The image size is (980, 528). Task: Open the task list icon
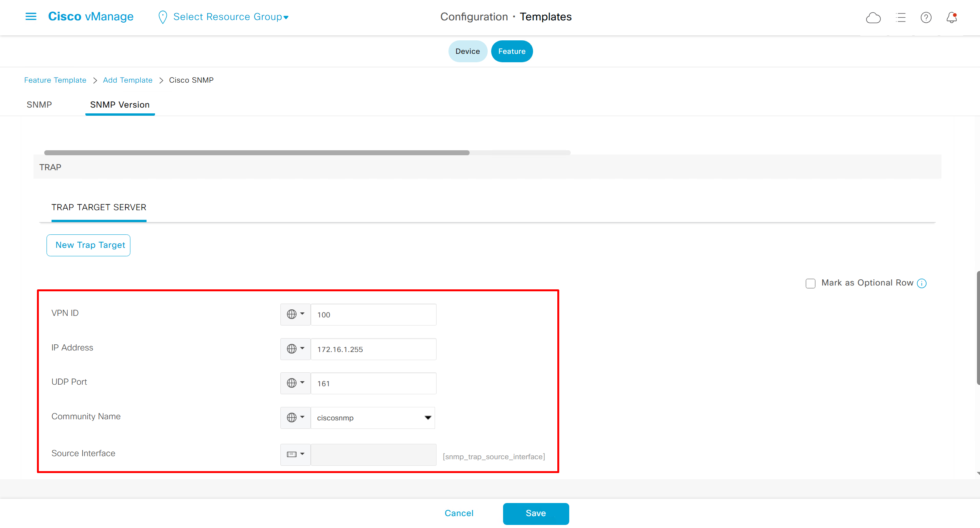click(900, 18)
